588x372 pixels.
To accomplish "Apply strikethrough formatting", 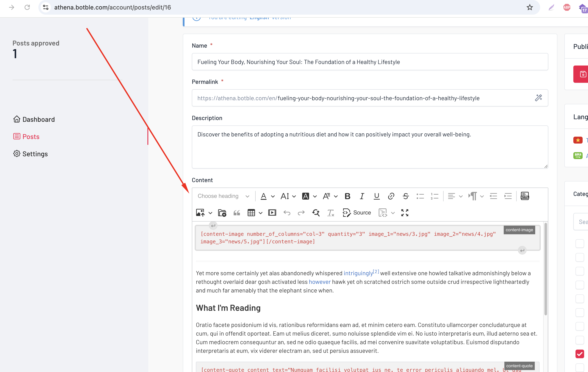I will pos(406,196).
